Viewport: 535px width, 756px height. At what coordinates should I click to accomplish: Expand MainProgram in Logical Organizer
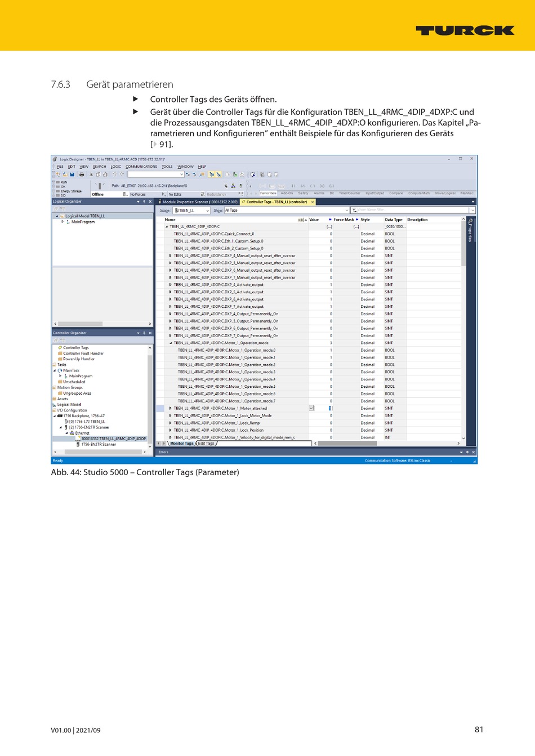pos(63,222)
